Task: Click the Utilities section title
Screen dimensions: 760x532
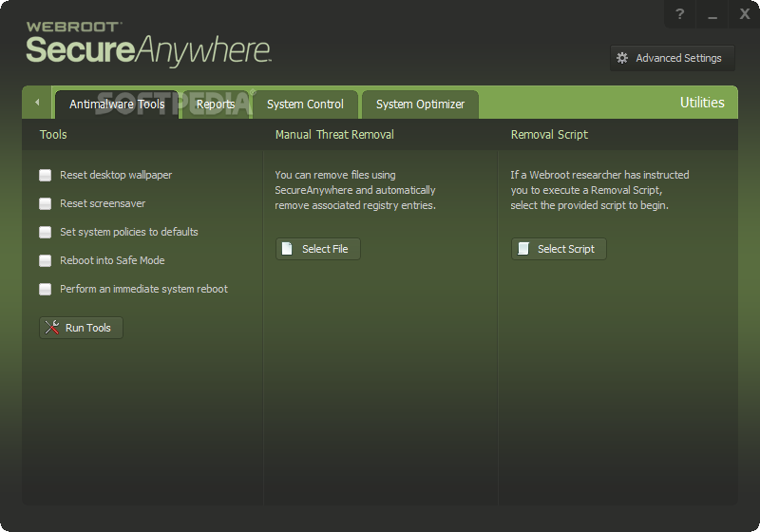Action: click(x=702, y=103)
